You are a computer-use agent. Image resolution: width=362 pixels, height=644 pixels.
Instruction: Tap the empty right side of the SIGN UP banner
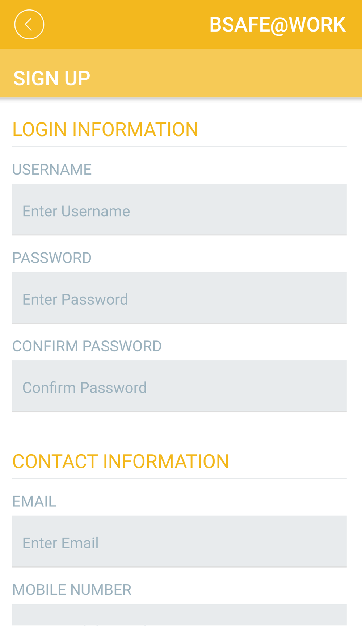(x=224, y=74)
